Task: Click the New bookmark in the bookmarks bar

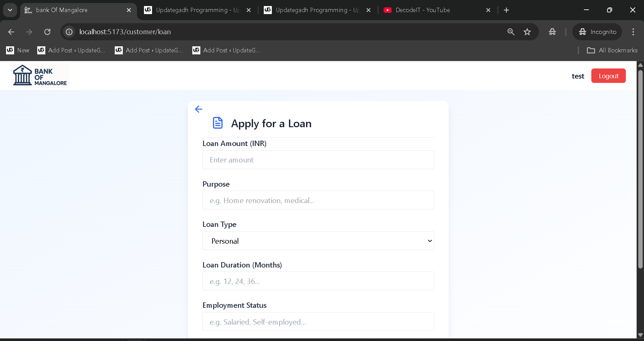Action: [18, 50]
